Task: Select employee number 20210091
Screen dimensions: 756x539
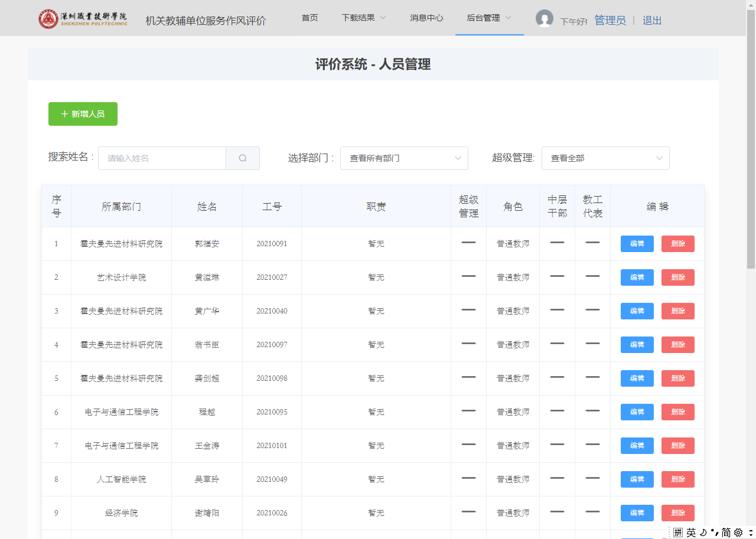Action: 272,244
